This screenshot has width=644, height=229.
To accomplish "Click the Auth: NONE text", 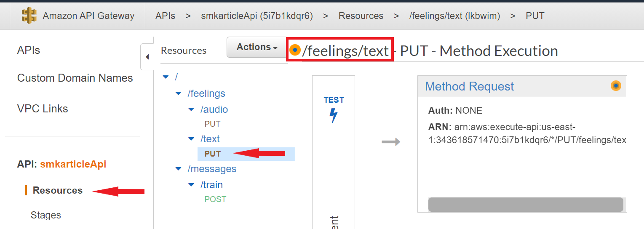I will click(455, 111).
